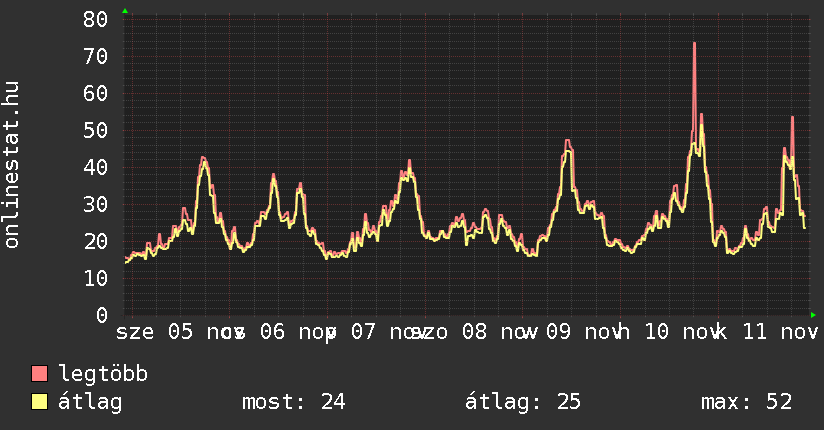The height and width of the screenshot is (430, 824).
Task: Click the '08' date label on x-axis
Action: point(474,331)
